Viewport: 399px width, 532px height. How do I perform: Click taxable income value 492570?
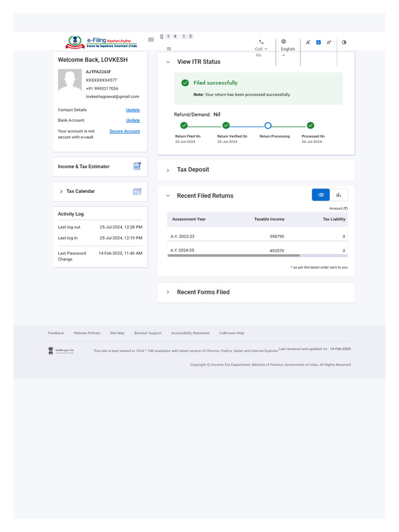pyautogui.click(x=277, y=251)
